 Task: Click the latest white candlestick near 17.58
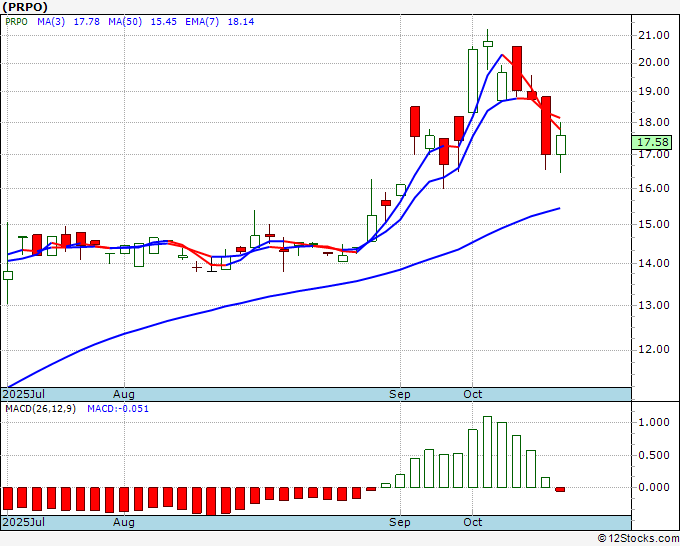tap(561, 145)
